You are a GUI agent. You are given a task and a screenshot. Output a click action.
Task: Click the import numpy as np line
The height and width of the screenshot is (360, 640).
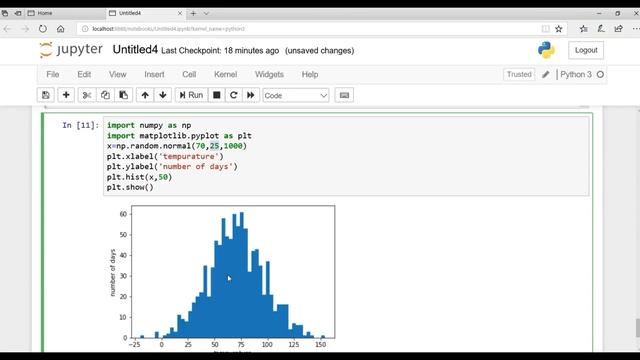149,125
